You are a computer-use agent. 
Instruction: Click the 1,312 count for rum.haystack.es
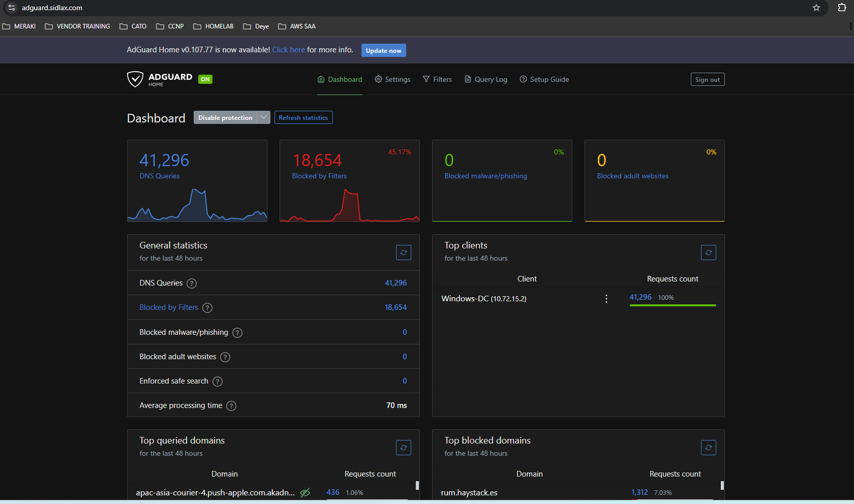[x=639, y=492]
